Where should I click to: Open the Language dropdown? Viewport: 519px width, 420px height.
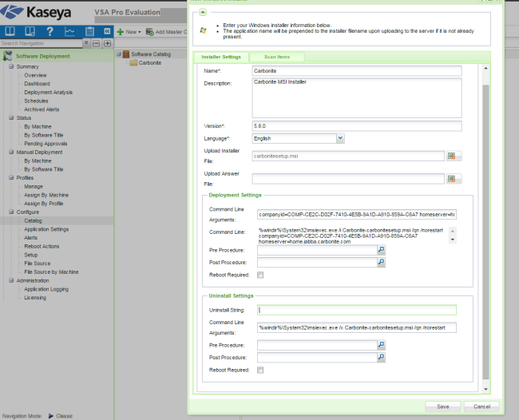point(340,138)
